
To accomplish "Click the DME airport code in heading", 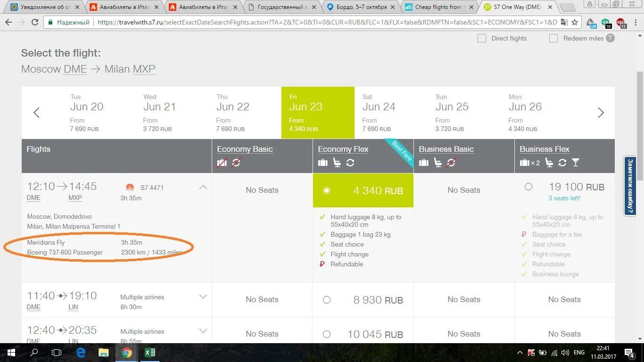I will click(75, 69).
